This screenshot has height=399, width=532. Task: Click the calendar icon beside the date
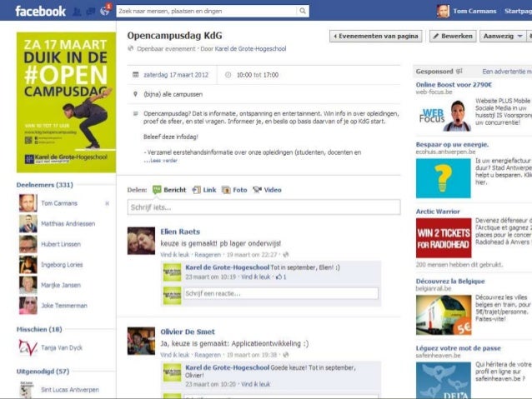click(x=135, y=75)
